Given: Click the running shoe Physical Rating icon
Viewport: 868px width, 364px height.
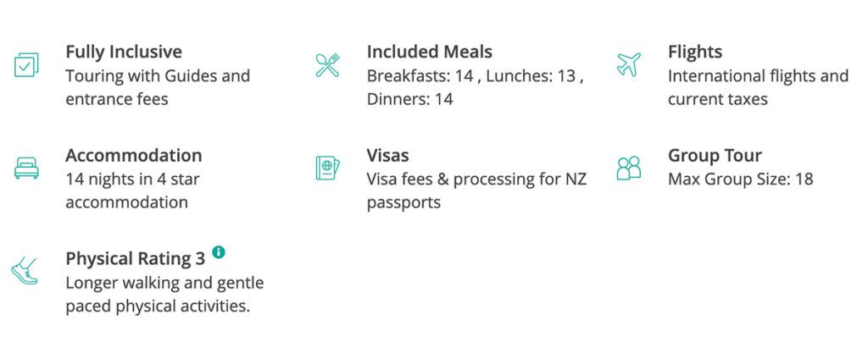Looking at the screenshot, I should (x=25, y=271).
